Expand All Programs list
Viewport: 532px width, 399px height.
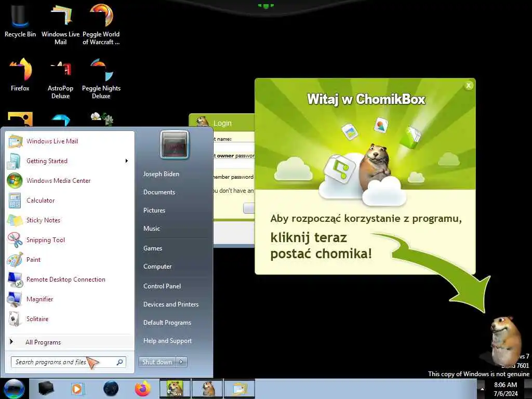pos(70,342)
